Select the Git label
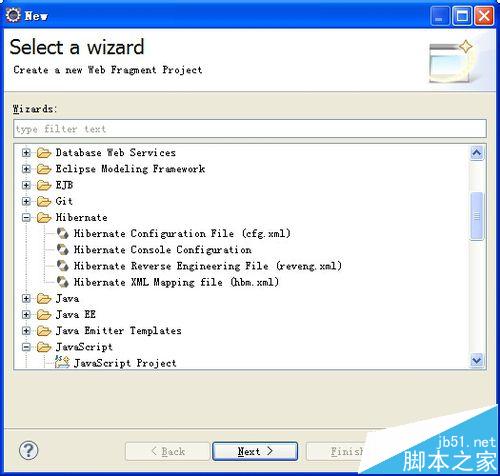Screen dimensions: 500x476 tap(64, 201)
